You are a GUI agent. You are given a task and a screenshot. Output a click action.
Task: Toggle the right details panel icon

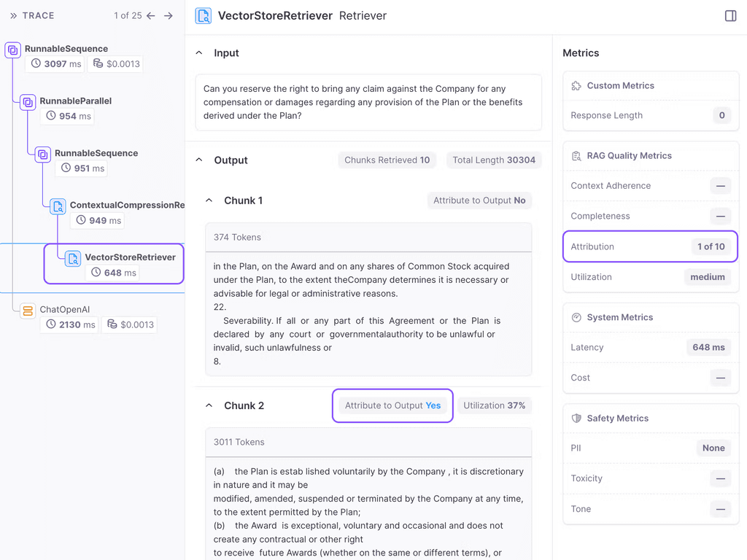click(x=730, y=15)
